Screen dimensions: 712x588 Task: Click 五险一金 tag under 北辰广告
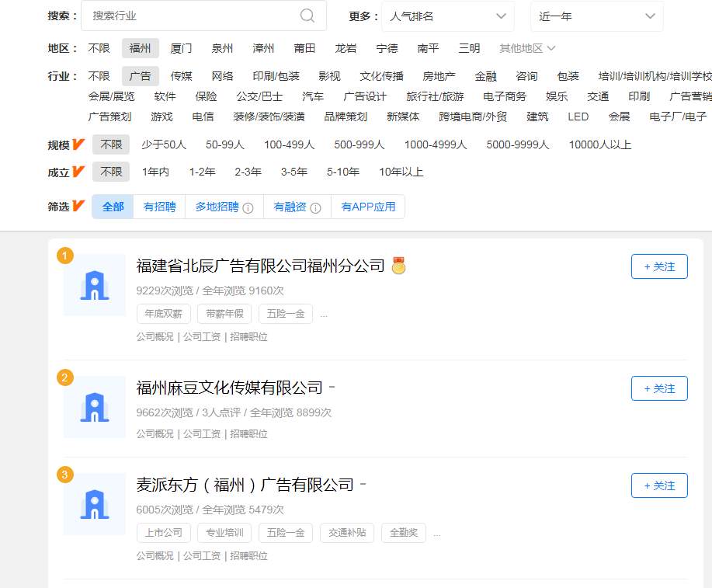[286, 314]
